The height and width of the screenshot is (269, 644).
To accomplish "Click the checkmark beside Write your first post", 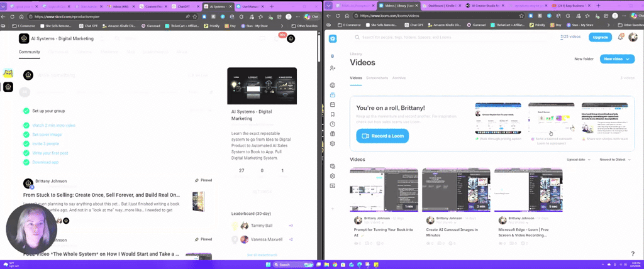I will click(x=26, y=153).
